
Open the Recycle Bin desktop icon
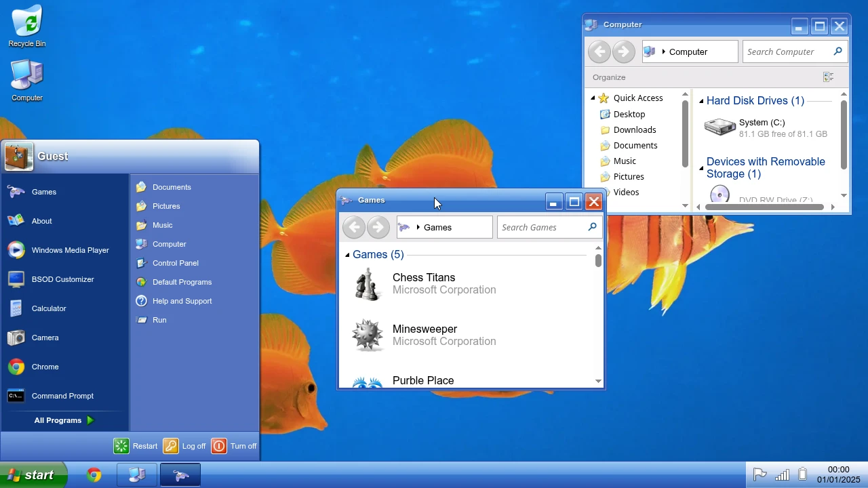[27, 26]
